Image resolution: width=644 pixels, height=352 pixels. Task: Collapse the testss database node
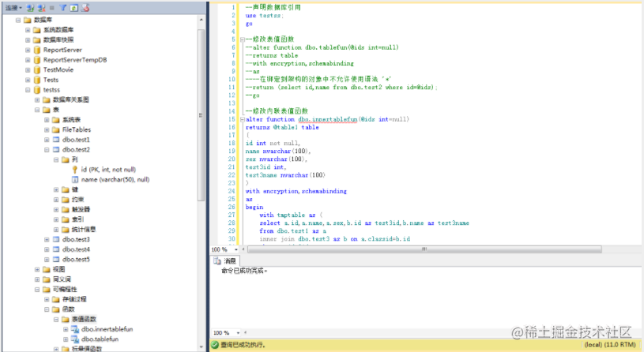[x=28, y=90]
